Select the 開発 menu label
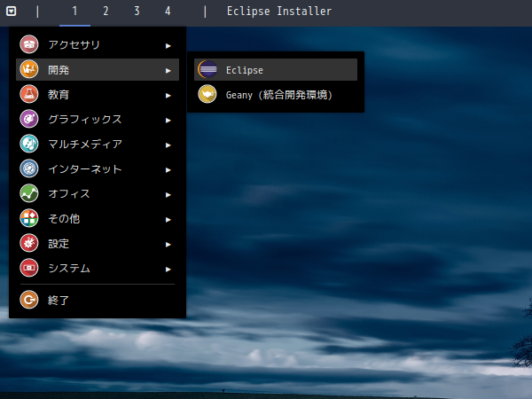The height and width of the screenshot is (399, 532). (x=59, y=70)
